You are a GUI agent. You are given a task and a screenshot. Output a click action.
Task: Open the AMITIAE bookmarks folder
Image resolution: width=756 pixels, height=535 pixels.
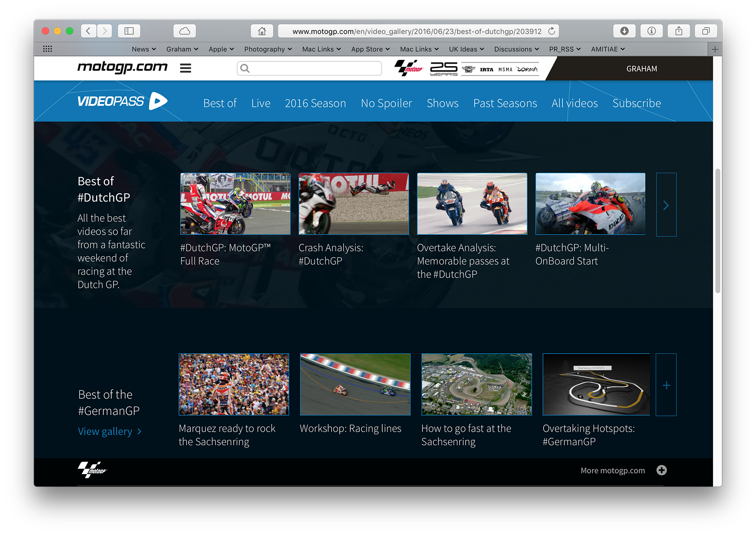pos(608,49)
